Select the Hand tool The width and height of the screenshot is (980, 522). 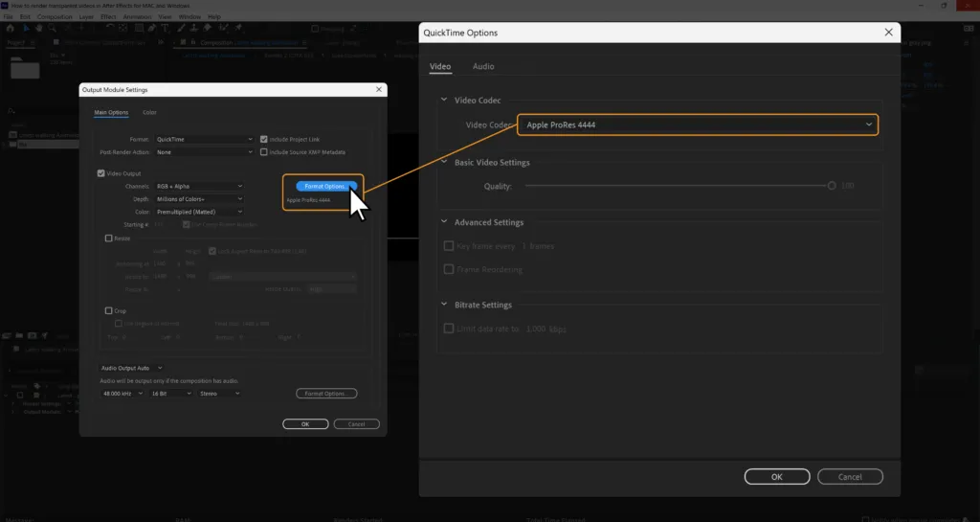click(x=38, y=28)
